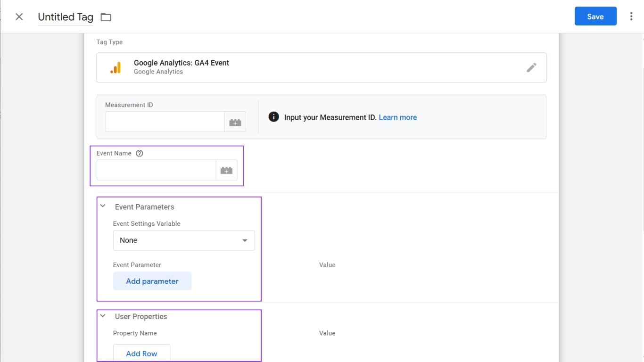The width and height of the screenshot is (644, 362).
Task: Open the variable picker for Event Name
Action: (x=226, y=170)
